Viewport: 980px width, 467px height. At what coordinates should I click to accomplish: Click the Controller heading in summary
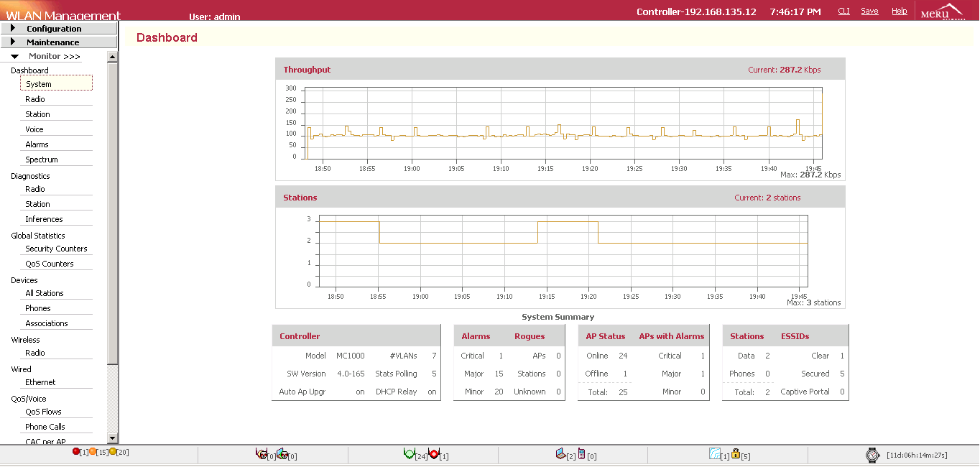click(x=300, y=336)
